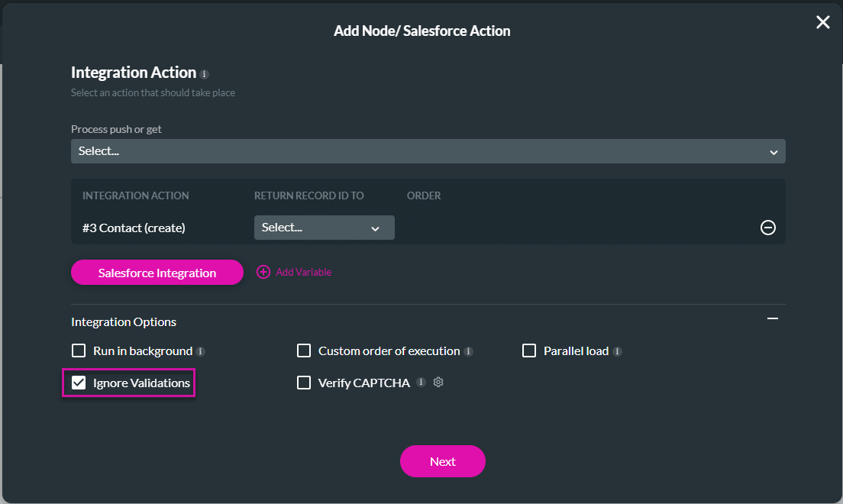Click the Add Variable link
Image resolution: width=843 pixels, height=504 pixels.
(x=302, y=272)
